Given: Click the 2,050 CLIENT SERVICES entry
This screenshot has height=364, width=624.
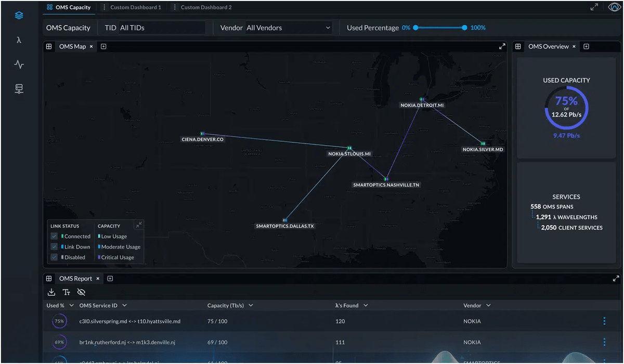Looking at the screenshot, I should point(571,227).
